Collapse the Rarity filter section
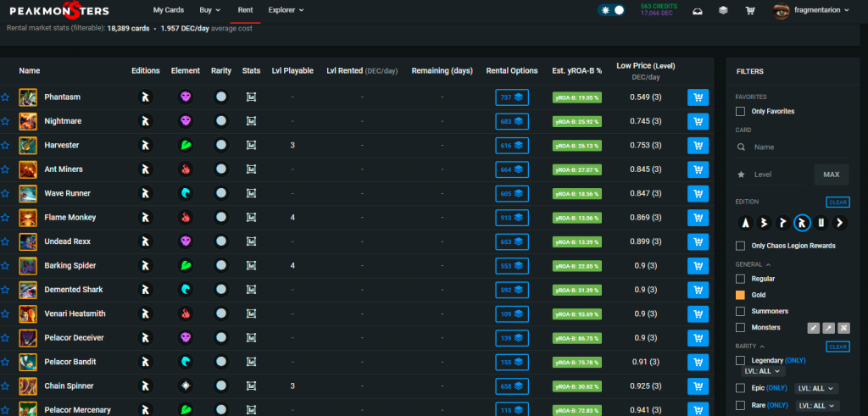The width and height of the screenshot is (868, 416). pyautogui.click(x=749, y=347)
